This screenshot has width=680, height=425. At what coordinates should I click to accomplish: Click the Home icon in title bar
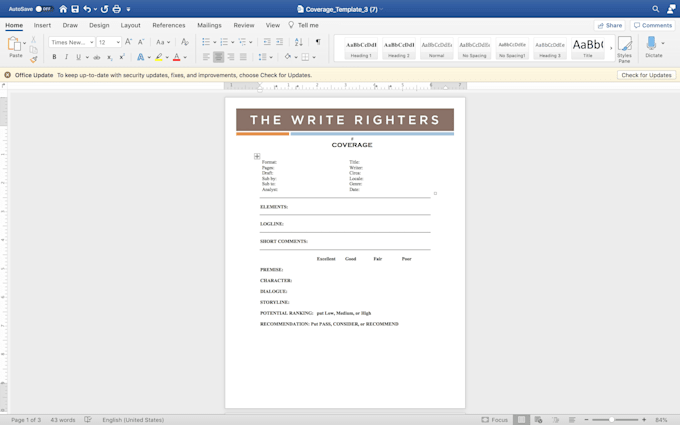(63, 9)
